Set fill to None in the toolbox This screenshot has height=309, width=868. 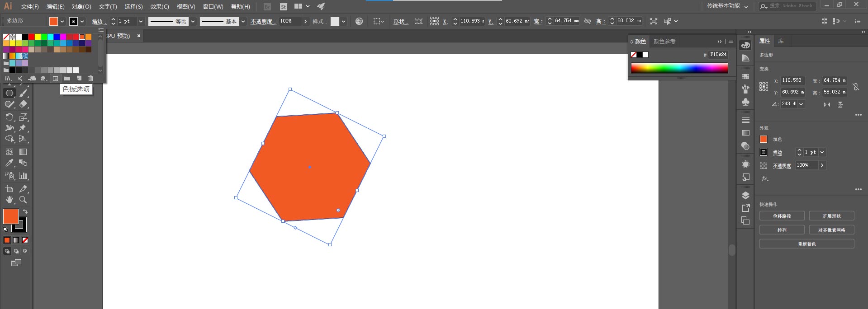click(x=25, y=240)
